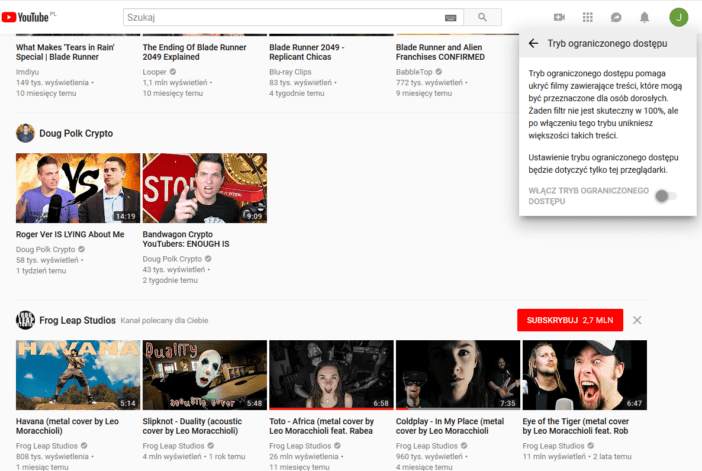Open the messages chat bubble icon
Image resolution: width=702 pixels, height=471 pixels.
point(616,17)
